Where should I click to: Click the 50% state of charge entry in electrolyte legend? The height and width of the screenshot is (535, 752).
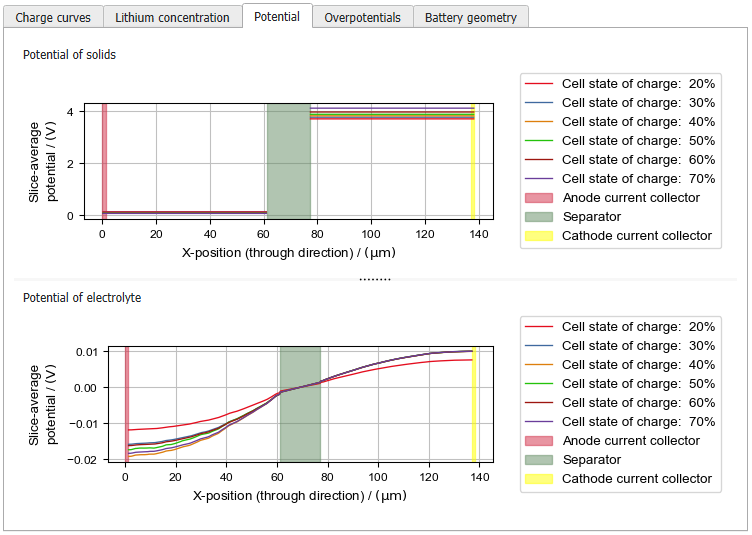click(x=620, y=384)
